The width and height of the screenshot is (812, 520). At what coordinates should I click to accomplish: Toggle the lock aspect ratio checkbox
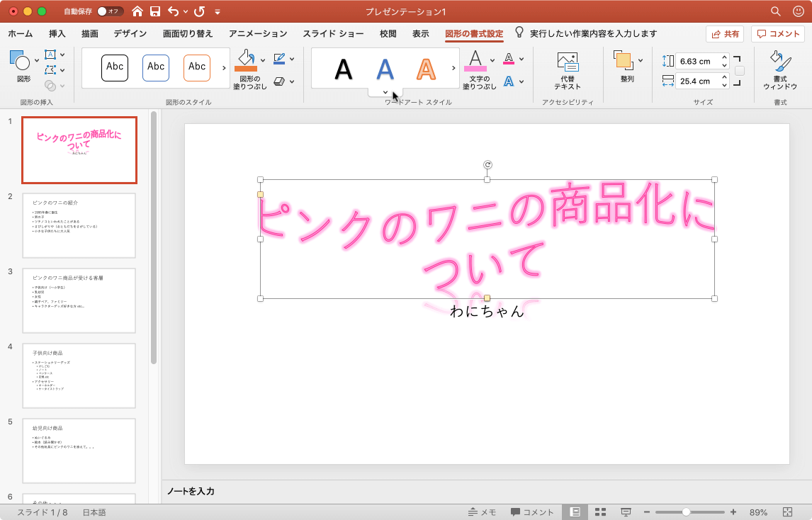[x=739, y=71]
